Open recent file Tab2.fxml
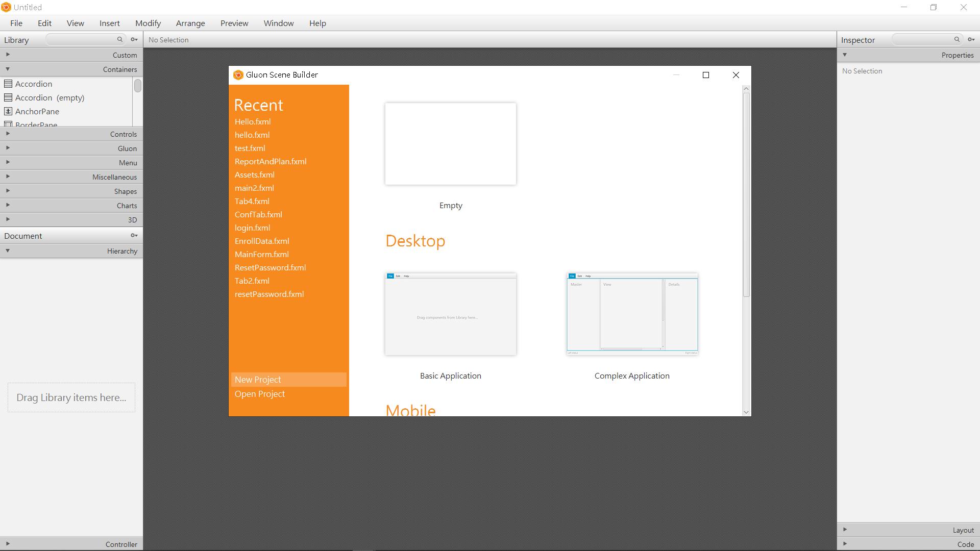Image resolution: width=980 pixels, height=551 pixels. tap(252, 281)
